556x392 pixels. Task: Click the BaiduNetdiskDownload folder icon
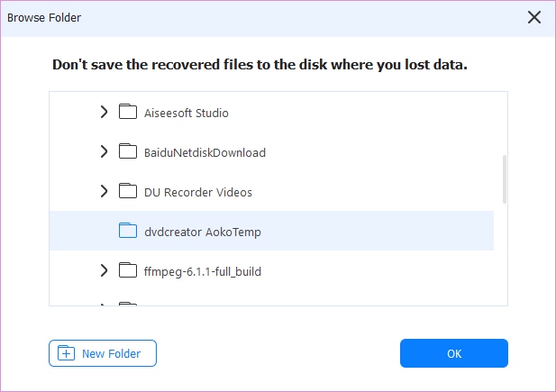point(128,152)
